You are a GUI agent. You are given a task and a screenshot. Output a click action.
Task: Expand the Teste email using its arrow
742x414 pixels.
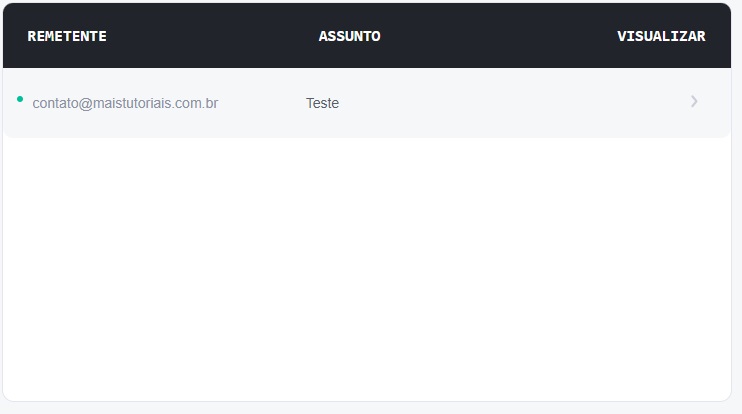click(694, 102)
